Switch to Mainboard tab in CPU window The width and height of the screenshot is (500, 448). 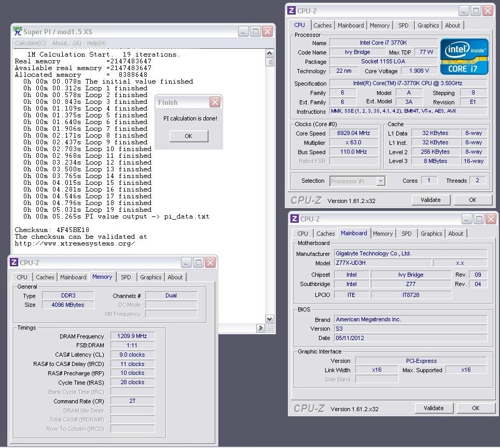351,25
